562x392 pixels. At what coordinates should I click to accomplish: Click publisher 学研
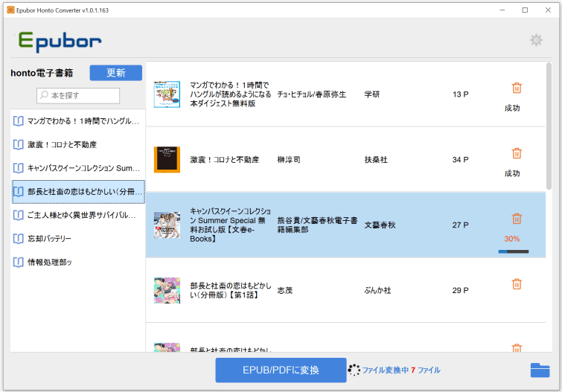(x=372, y=94)
